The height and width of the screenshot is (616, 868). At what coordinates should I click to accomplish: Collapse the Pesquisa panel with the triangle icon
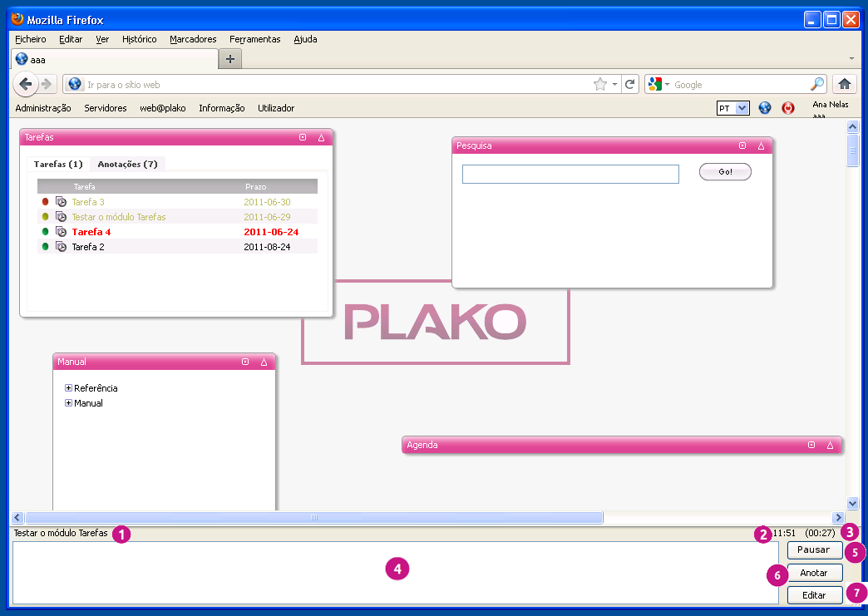pos(761,145)
